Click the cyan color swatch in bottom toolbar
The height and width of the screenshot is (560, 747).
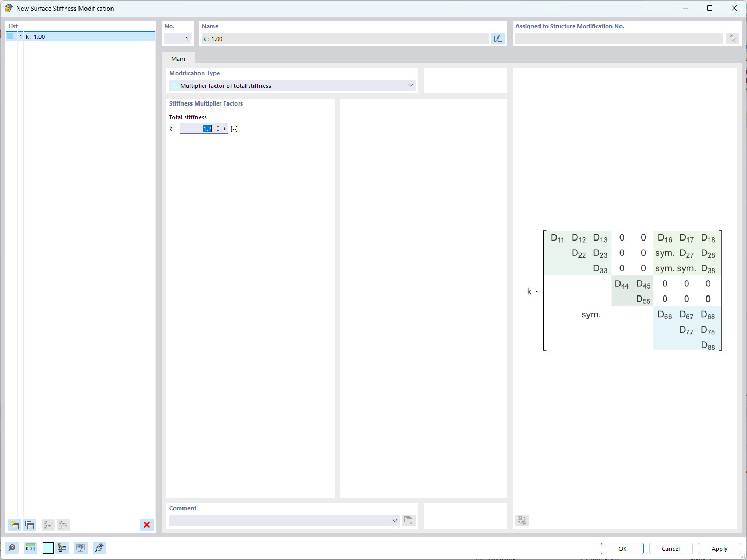[x=48, y=548]
